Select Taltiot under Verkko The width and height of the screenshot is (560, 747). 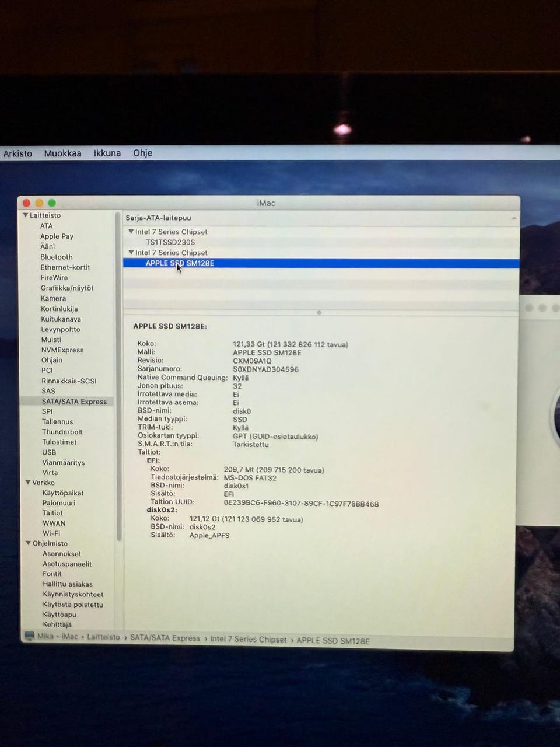(52, 514)
